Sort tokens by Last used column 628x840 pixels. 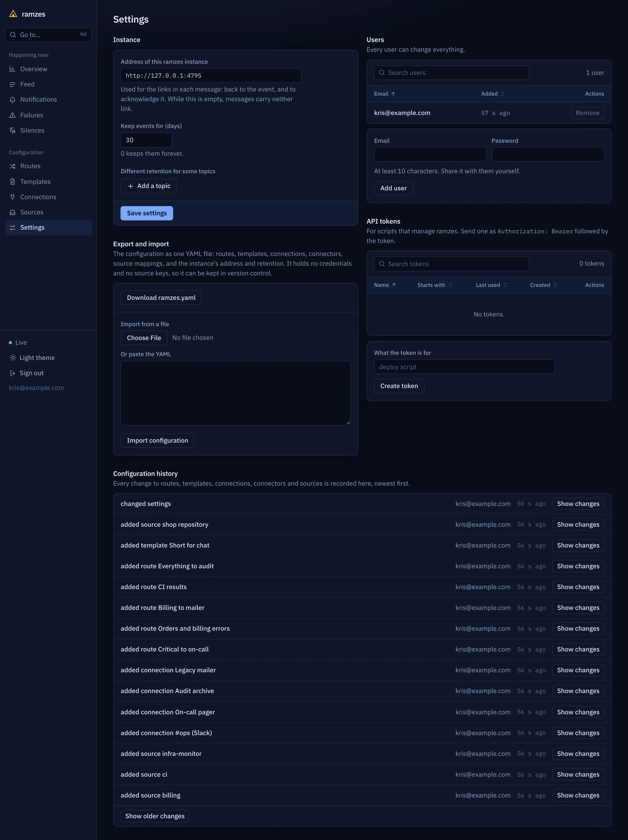[x=491, y=285]
